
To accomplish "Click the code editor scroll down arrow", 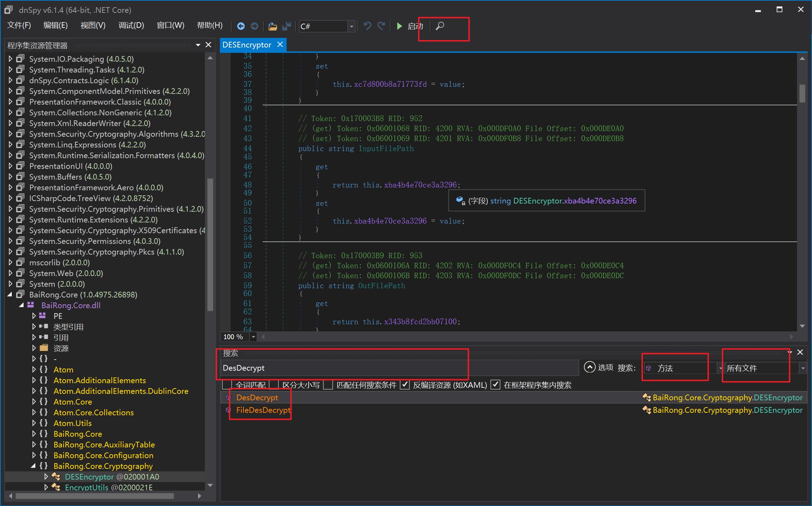I will (802, 326).
